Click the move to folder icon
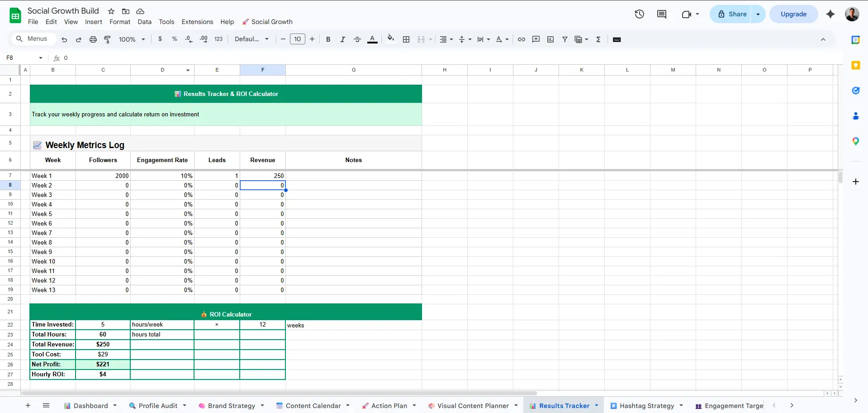 (x=126, y=11)
